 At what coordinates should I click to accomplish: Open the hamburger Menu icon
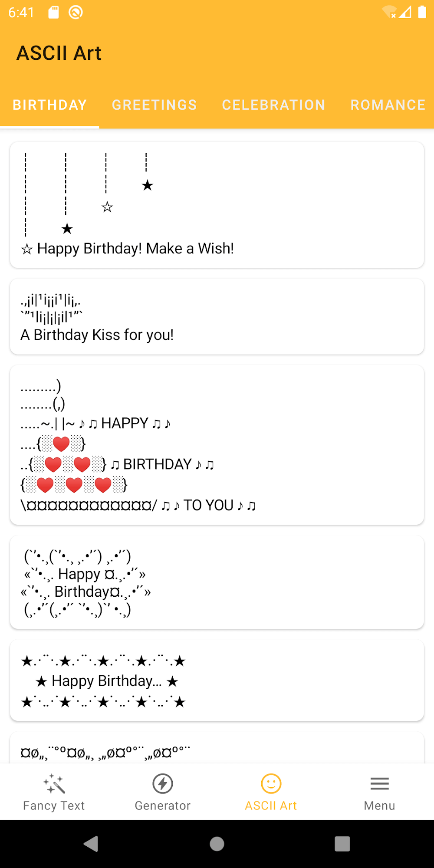pos(380,784)
